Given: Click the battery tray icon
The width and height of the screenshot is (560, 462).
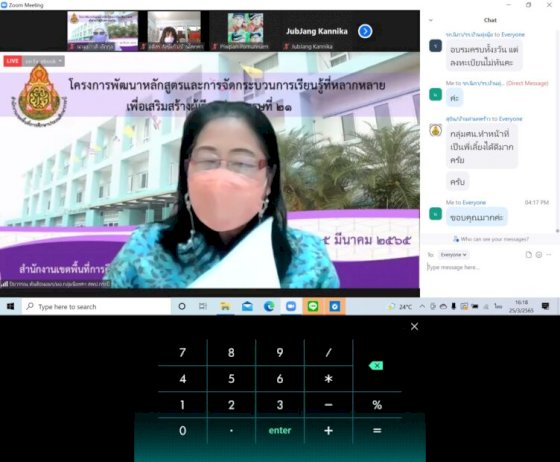Looking at the screenshot, I should click(475, 306).
